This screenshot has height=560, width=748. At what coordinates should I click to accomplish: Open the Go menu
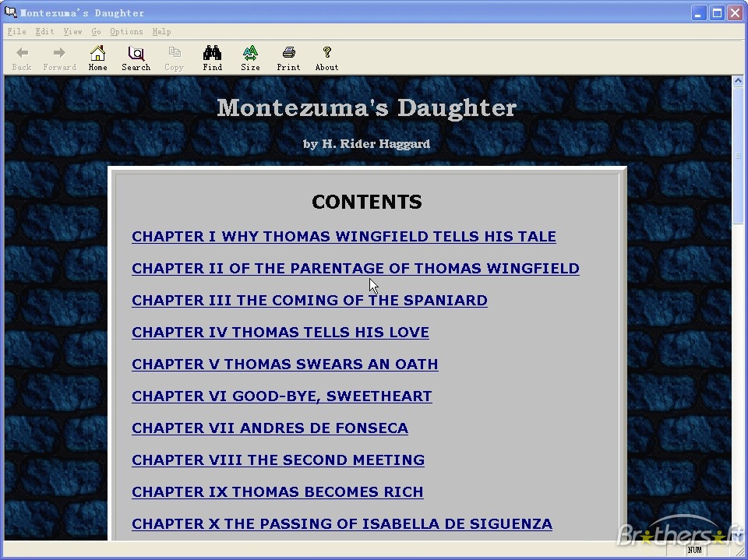(x=96, y=31)
